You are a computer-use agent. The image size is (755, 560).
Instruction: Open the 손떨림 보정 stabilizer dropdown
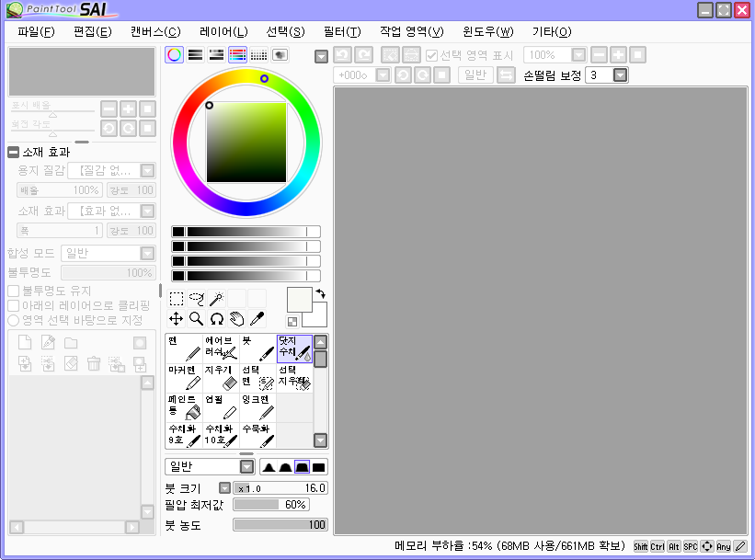[x=620, y=75]
